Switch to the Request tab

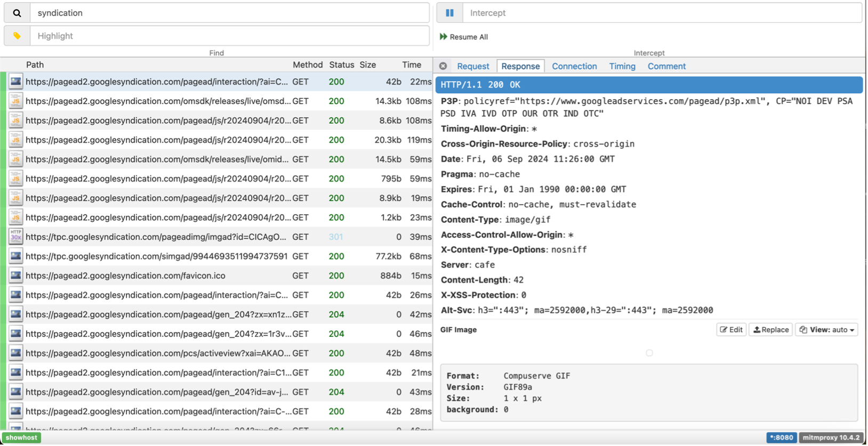(x=472, y=66)
